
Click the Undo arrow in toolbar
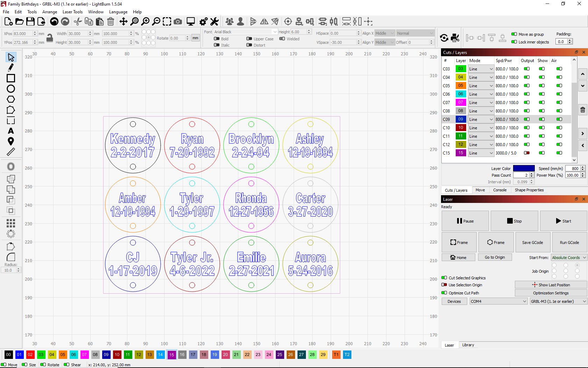click(54, 22)
